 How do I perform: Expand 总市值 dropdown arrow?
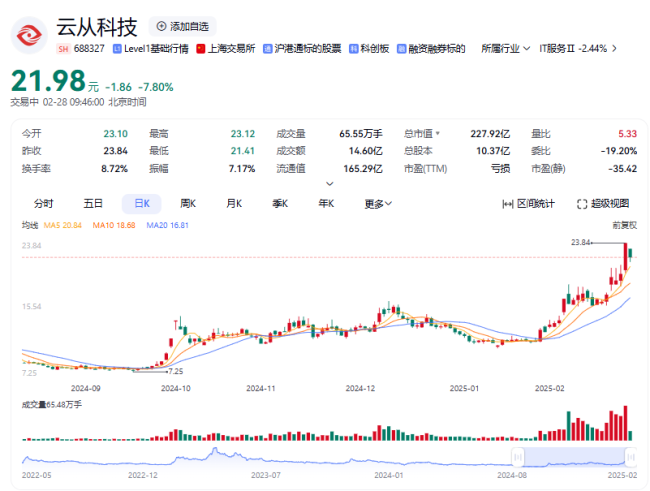(438, 134)
